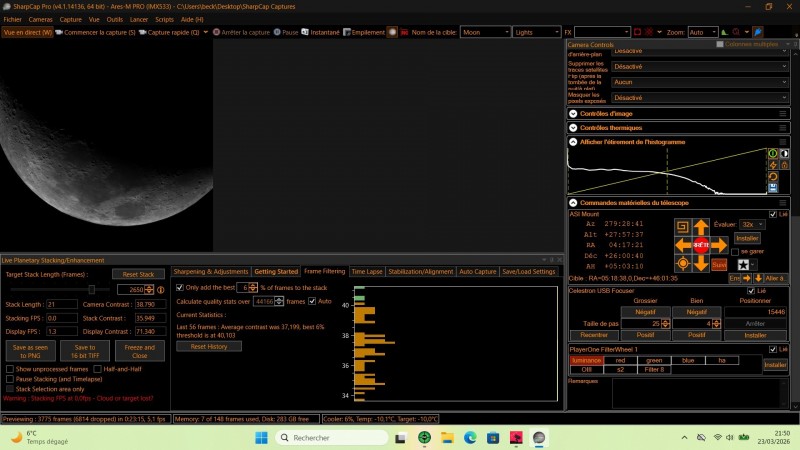Click the green histogram stretch enable icon

pyautogui.click(x=773, y=154)
